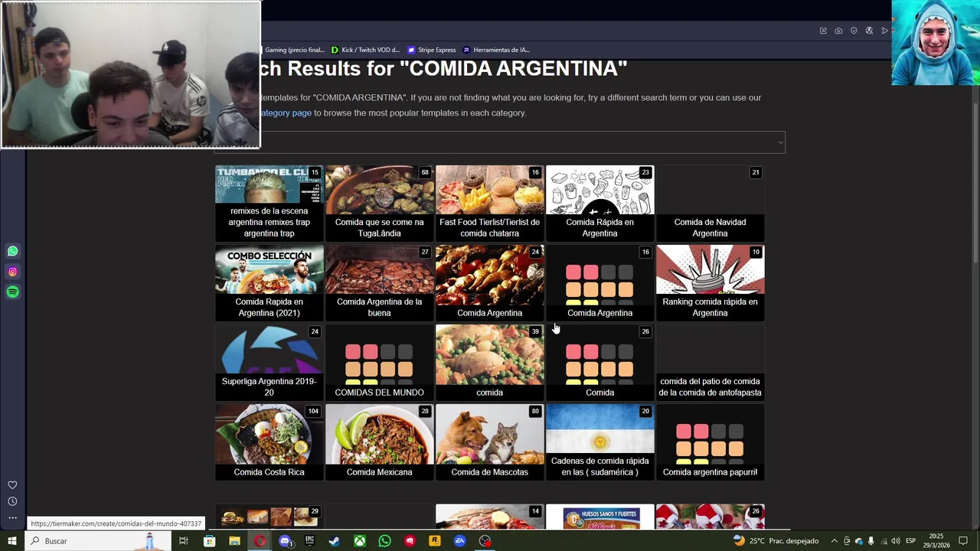Click the snapshot camera icon in address bar
The height and width of the screenshot is (551, 980).
(838, 31)
